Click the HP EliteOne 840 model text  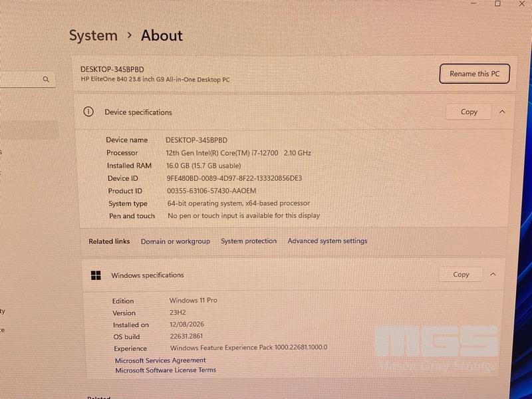click(x=155, y=80)
